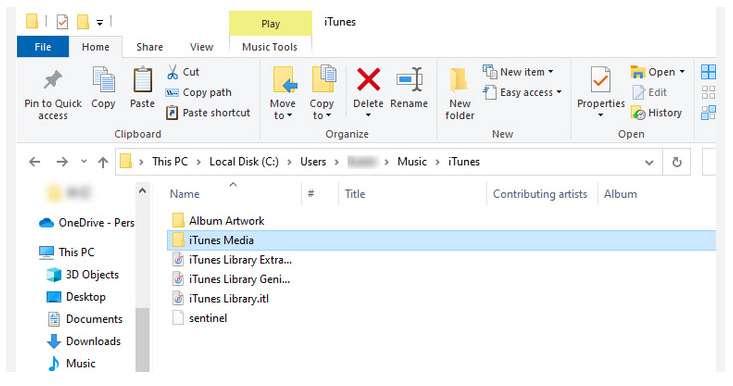The width and height of the screenshot is (733, 386).
Task: Open the Move to folder menu
Action: [x=283, y=93]
